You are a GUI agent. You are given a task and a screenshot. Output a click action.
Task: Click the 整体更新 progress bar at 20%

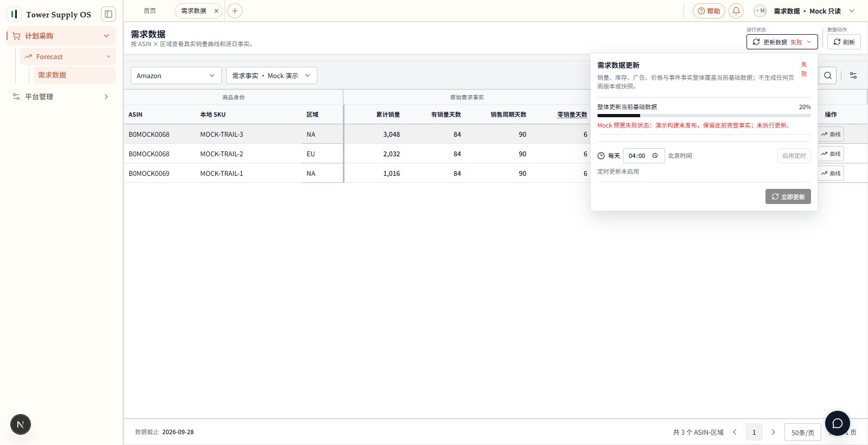pyautogui.click(x=704, y=116)
